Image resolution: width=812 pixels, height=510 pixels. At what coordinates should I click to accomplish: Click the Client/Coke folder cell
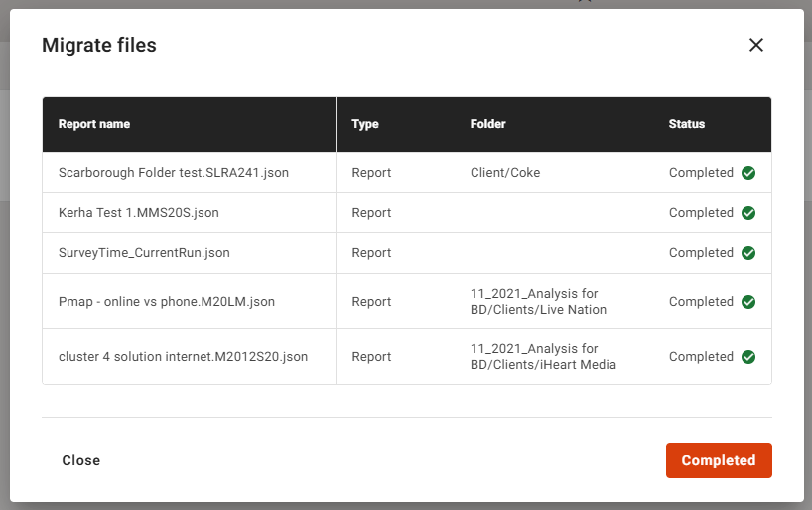pos(505,173)
